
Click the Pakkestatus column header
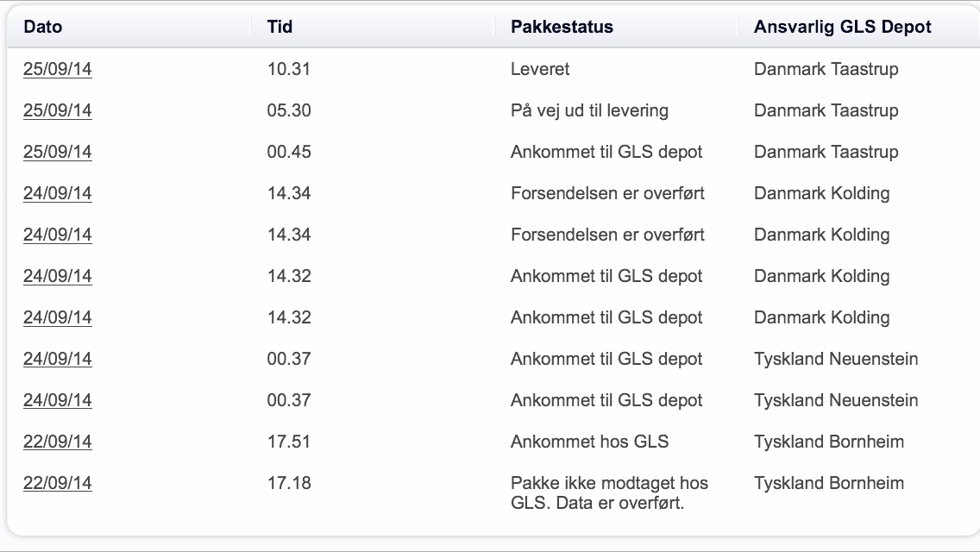pos(562,27)
